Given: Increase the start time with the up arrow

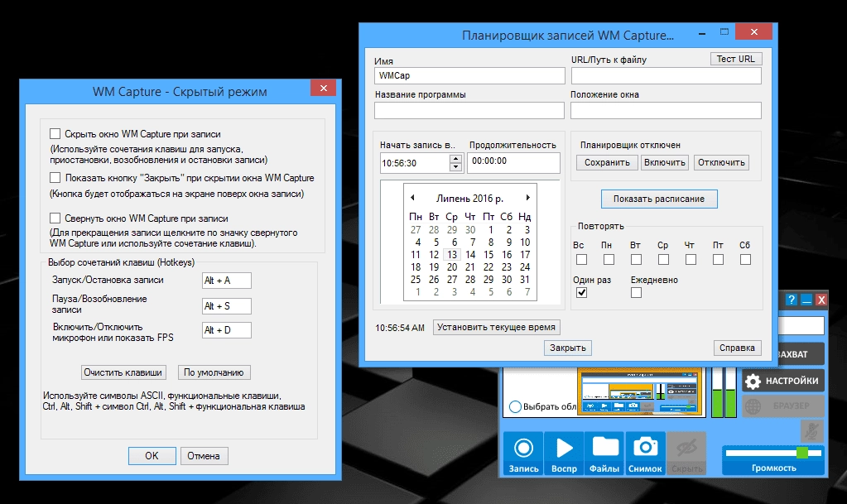Looking at the screenshot, I should [x=456, y=159].
